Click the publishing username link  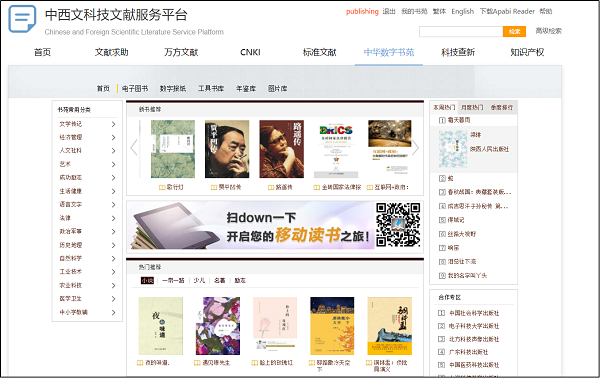362,11
